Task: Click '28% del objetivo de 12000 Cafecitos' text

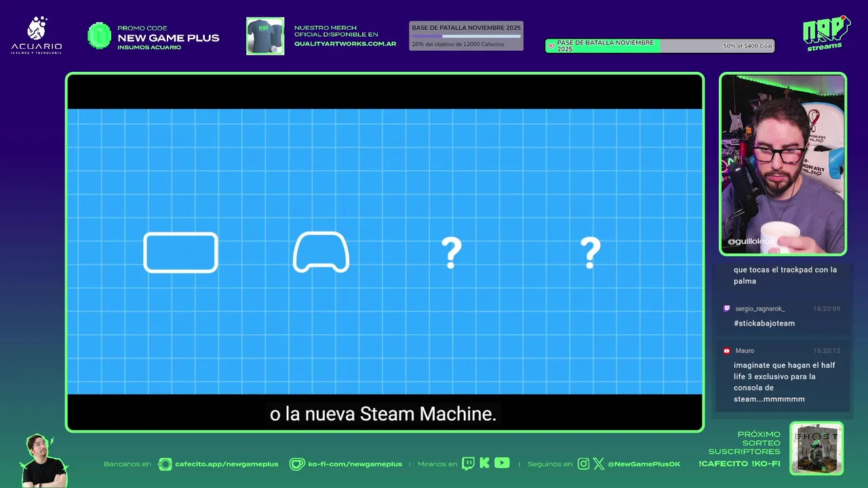Action: point(458,45)
